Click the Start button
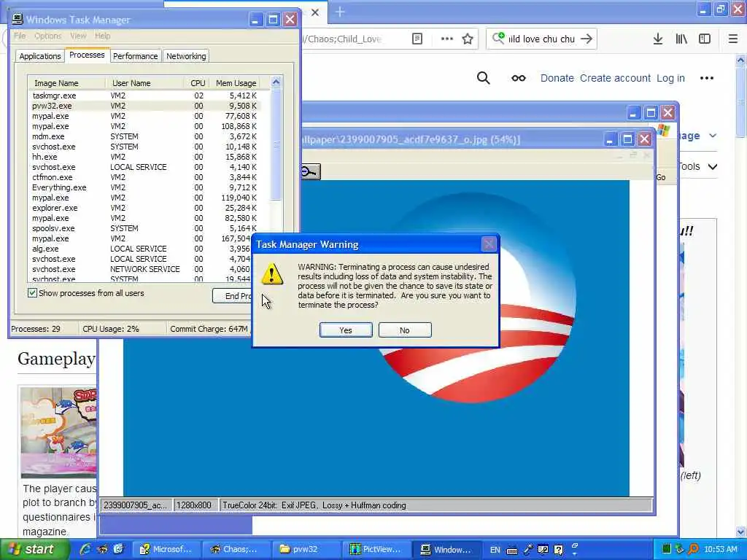The width and height of the screenshot is (747, 560). click(x=35, y=550)
